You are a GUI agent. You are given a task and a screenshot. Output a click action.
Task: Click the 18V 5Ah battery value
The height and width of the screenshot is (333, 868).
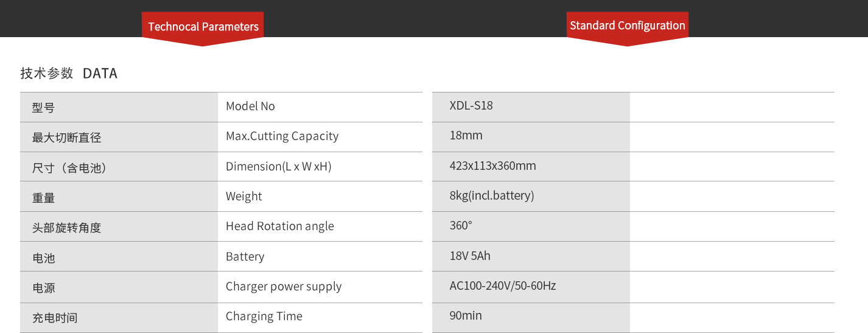(470, 256)
